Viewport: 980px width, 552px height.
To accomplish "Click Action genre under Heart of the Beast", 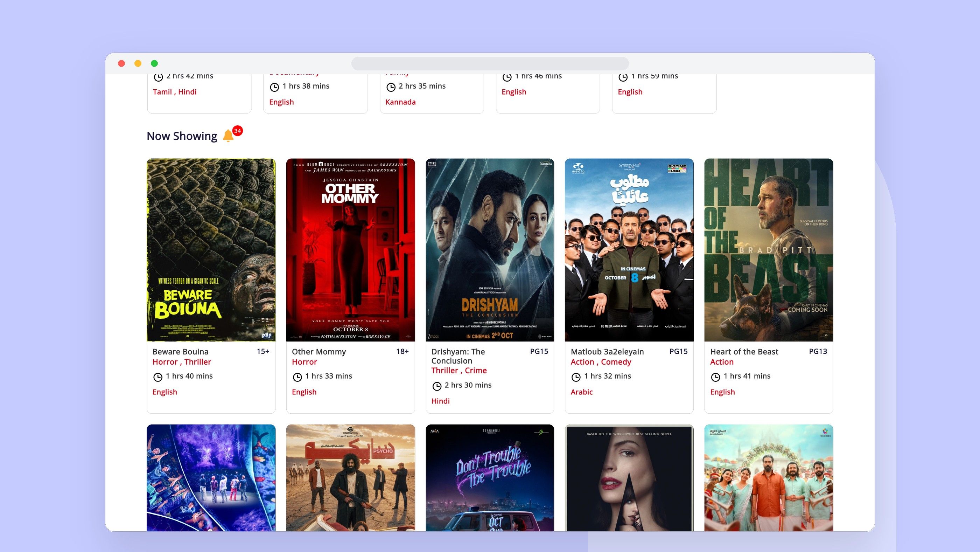I will [722, 362].
